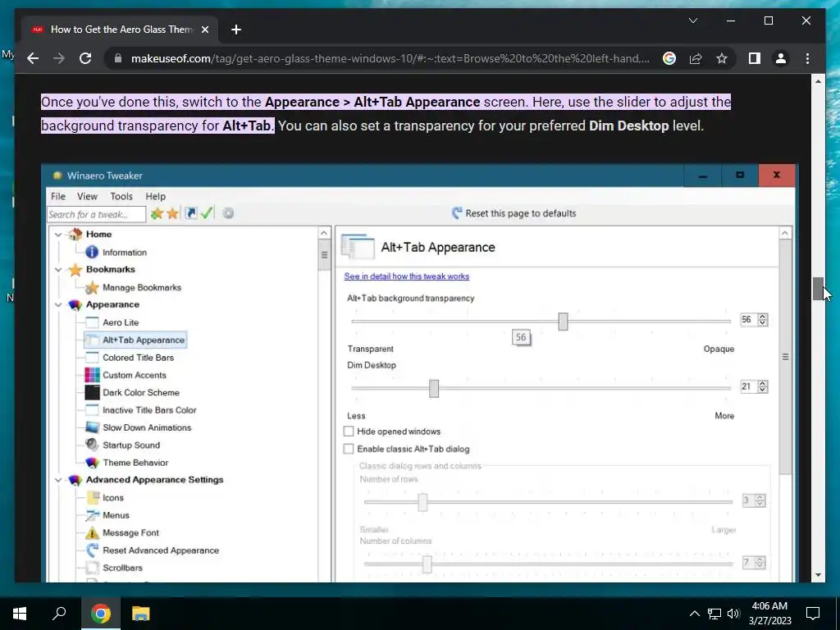Select Manage Bookmarks item

click(x=141, y=288)
